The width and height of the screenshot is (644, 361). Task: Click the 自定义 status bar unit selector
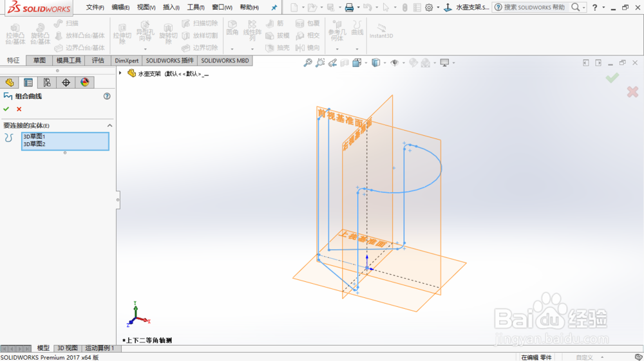[584, 357]
